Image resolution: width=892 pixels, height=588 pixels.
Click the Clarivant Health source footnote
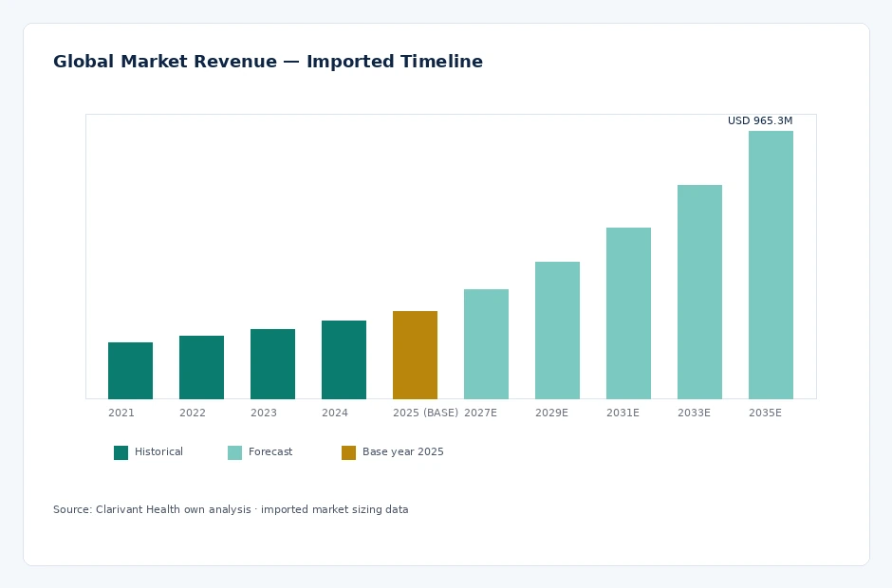point(231,509)
